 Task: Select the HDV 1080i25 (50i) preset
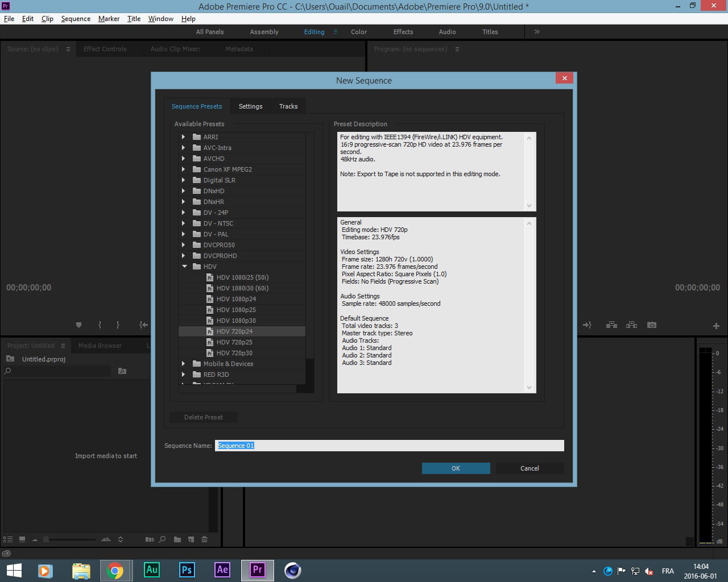tap(242, 277)
